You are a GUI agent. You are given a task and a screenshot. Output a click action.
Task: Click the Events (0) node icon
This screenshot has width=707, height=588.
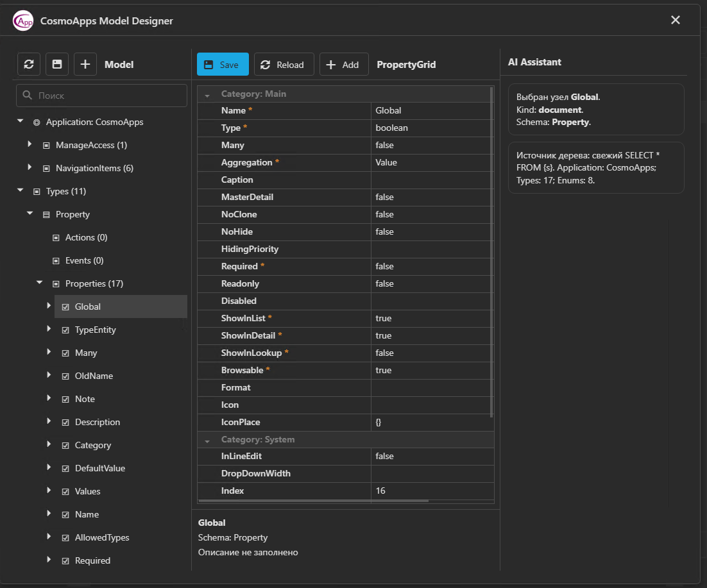pyautogui.click(x=56, y=261)
